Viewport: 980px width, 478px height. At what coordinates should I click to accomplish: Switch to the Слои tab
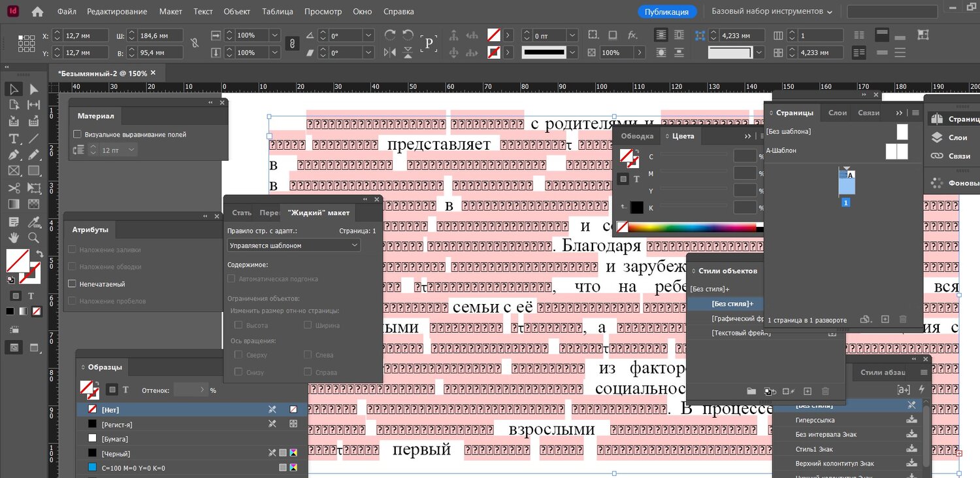click(837, 112)
